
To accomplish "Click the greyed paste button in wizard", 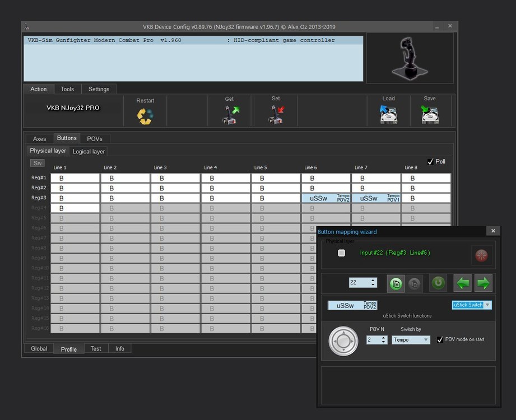I will [415, 283].
